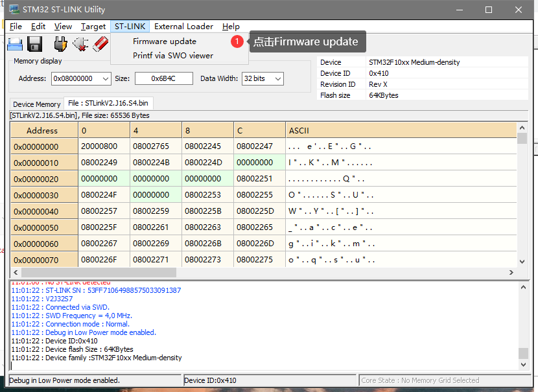Screen dimensions: 538x392
Task: Click log line Connected via SWD.
Action: (x=60, y=307)
